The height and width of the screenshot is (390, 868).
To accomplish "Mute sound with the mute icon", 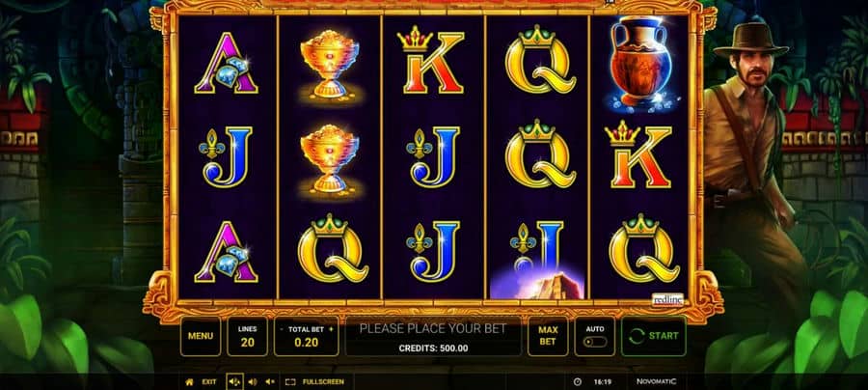I will pyautogui.click(x=270, y=381).
